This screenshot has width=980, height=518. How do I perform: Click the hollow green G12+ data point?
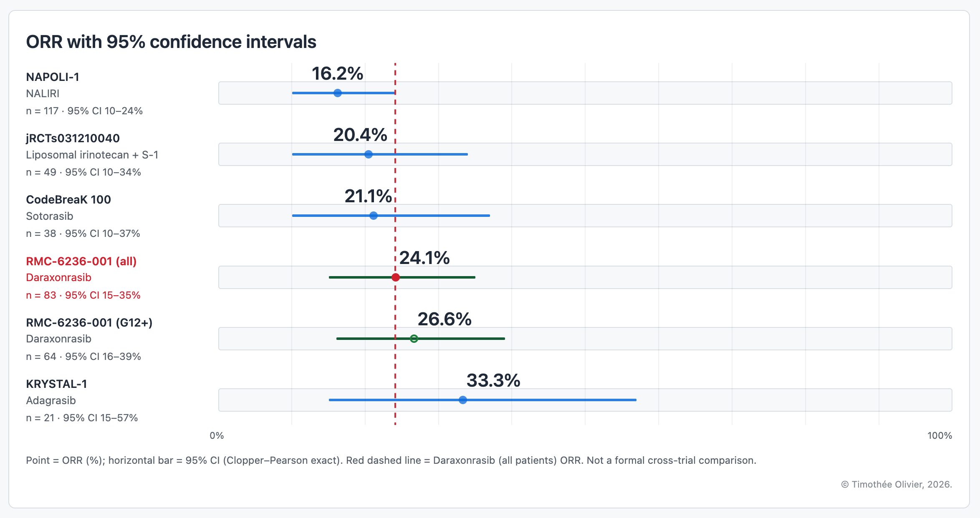coord(414,339)
